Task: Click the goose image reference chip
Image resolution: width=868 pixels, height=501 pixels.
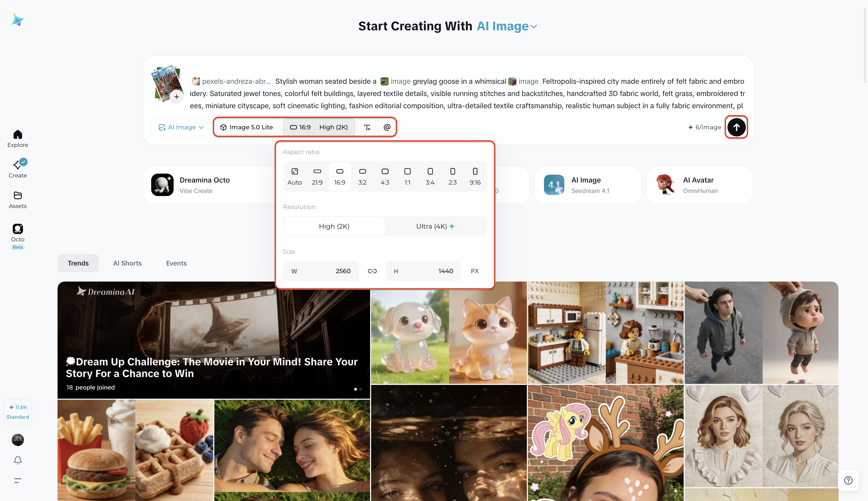Action: [396, 81]
